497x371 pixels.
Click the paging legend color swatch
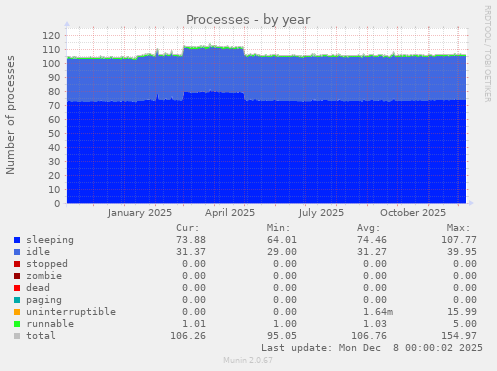[17, 300]
